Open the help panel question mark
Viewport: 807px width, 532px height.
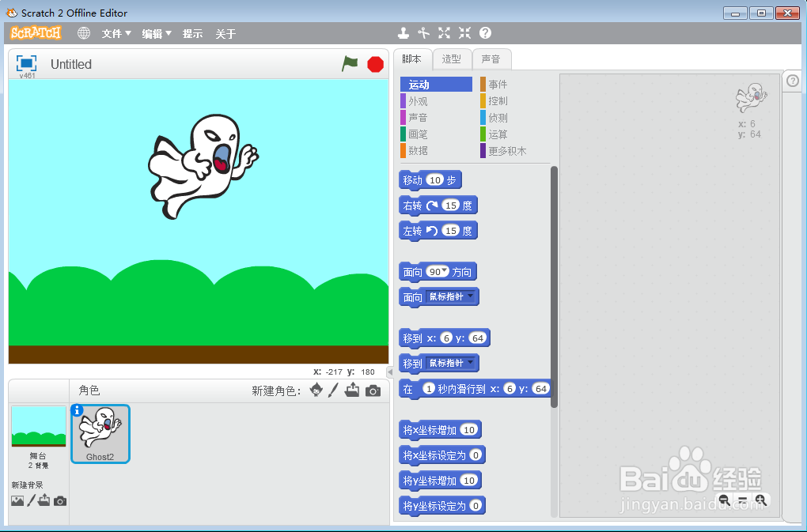[793, 81]
